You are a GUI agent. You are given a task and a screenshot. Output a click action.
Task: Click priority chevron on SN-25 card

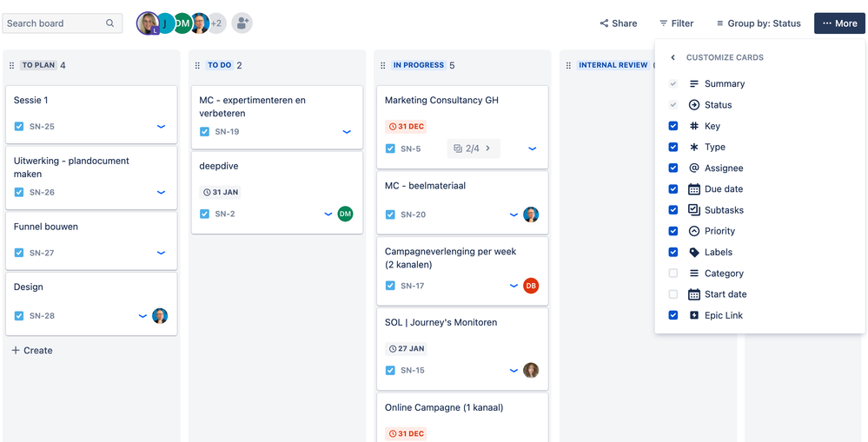point(161,126)
